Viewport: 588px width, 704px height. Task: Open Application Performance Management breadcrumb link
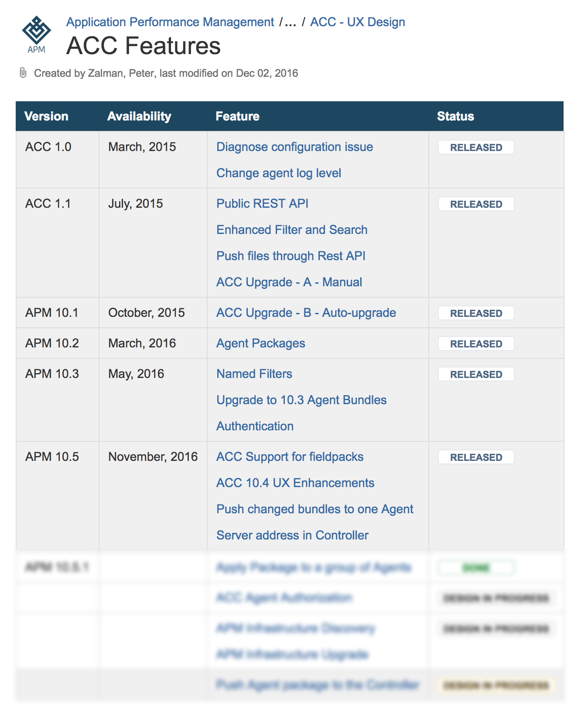(x=170, y=22)
